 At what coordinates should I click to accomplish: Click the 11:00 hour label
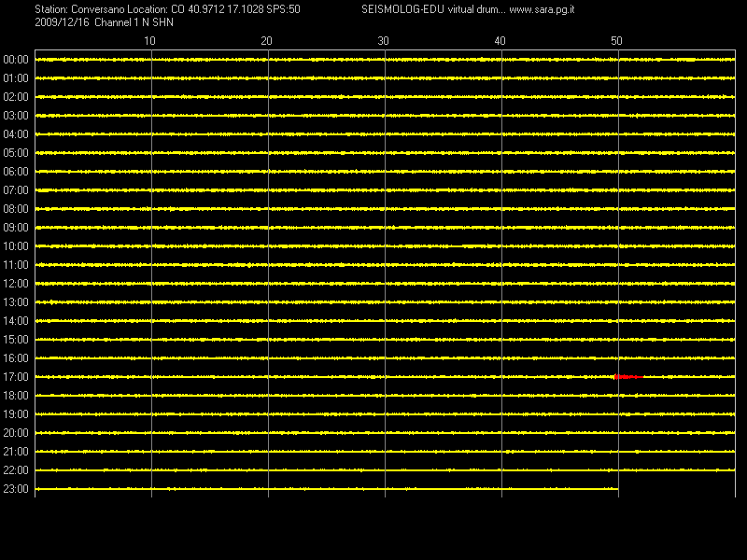tap(16, 265)
